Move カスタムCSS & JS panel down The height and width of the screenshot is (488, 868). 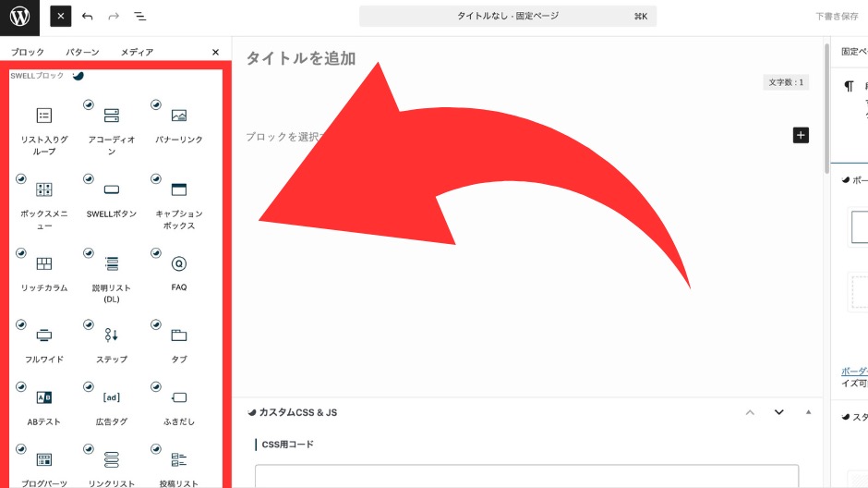click(778, 412)
